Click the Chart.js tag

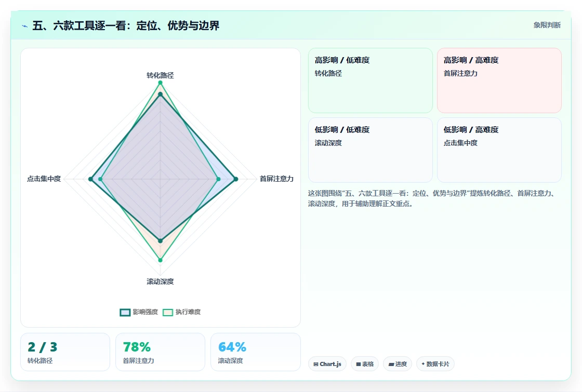(x=327, y=364)
